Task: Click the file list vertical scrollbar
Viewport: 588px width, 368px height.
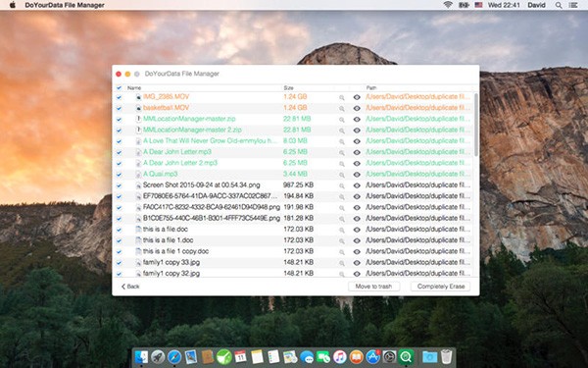Action: click(x=476, y=125)
